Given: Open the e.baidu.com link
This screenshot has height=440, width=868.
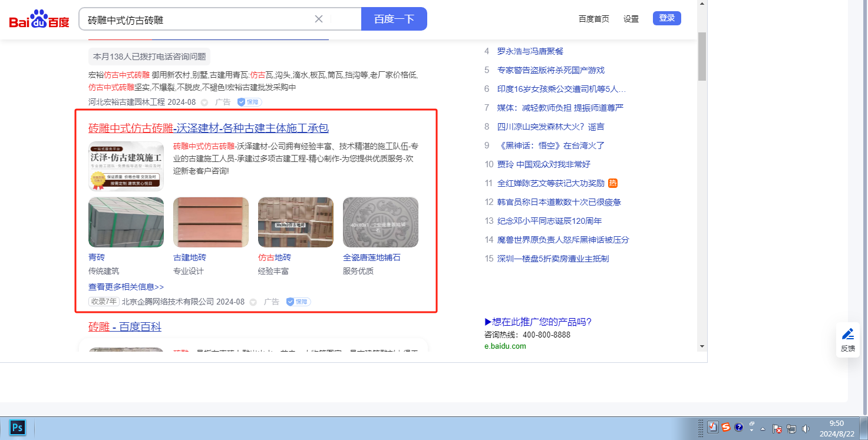Looking at the screenshot, I should click(x=505, y=346).
